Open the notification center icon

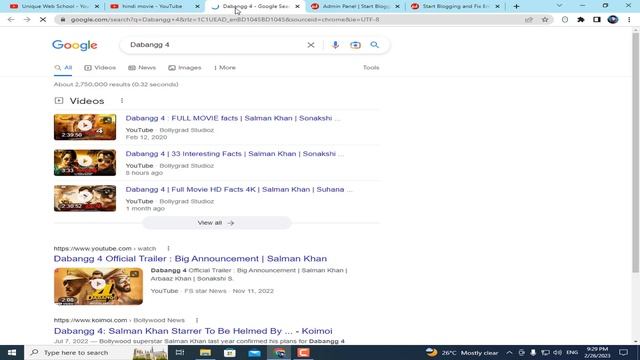point(623,353)
